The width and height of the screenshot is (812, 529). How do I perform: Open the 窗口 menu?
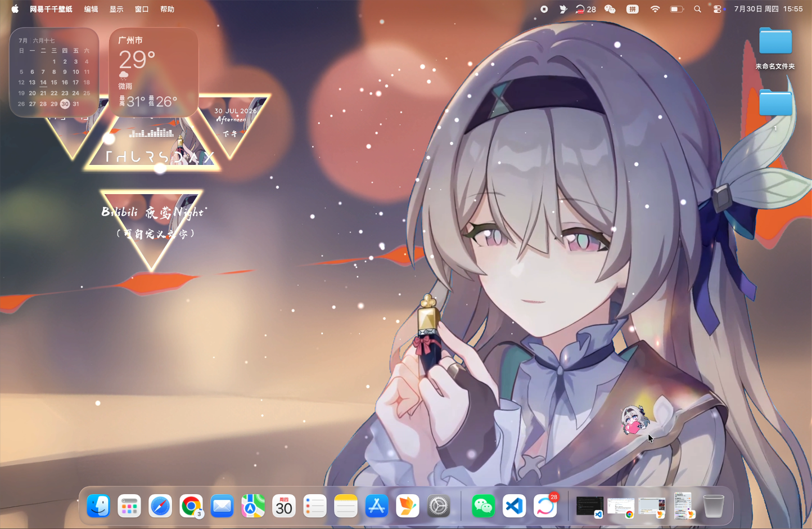tap(142, 9)
